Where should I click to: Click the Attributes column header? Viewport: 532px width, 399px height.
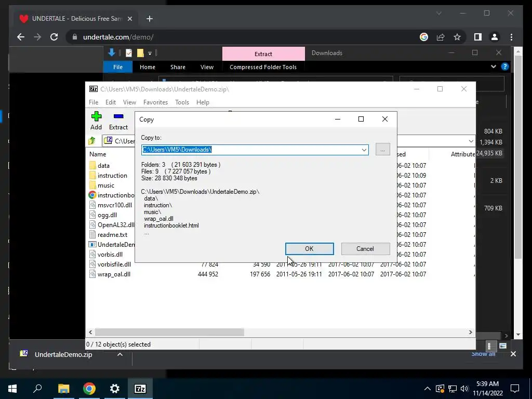463,154
